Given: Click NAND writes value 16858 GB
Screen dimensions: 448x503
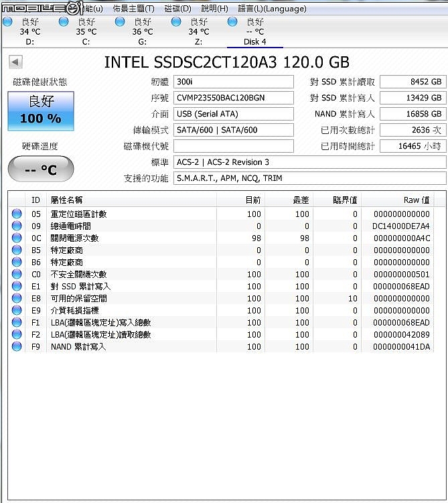Looking at the screenshot, I should pyautogui.click(x=413, y=114).
